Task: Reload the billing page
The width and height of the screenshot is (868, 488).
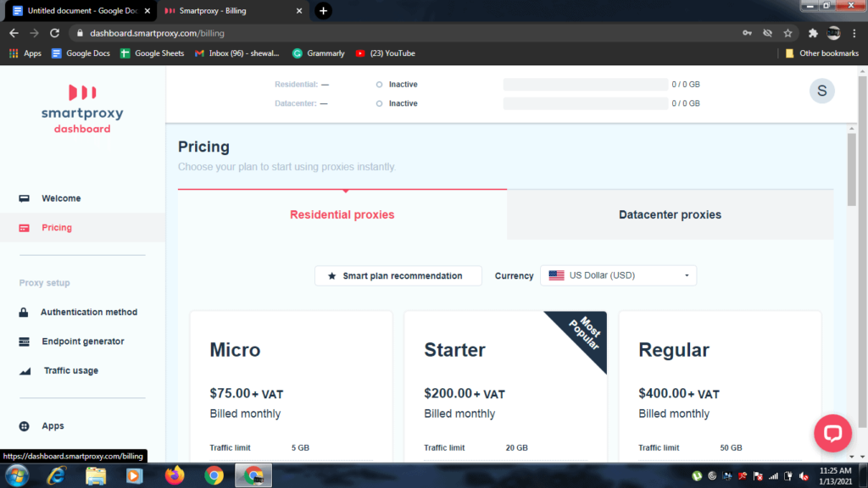Action: [x=54, y=33]
